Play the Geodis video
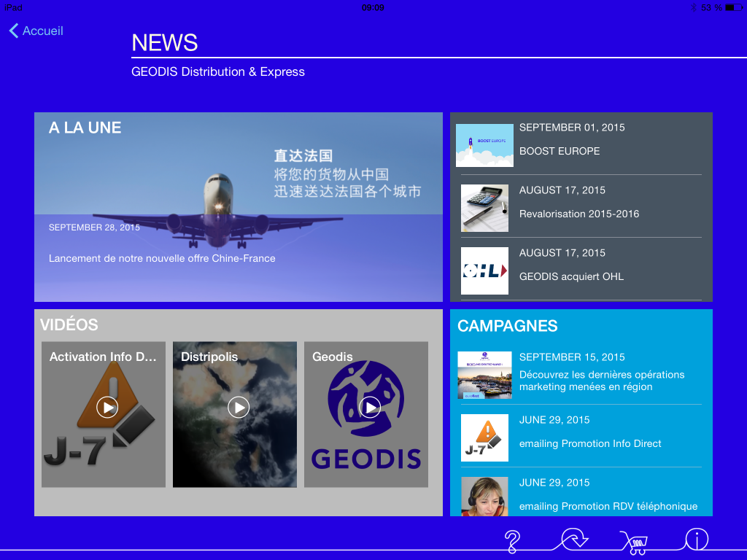 [x=370, y=408]
